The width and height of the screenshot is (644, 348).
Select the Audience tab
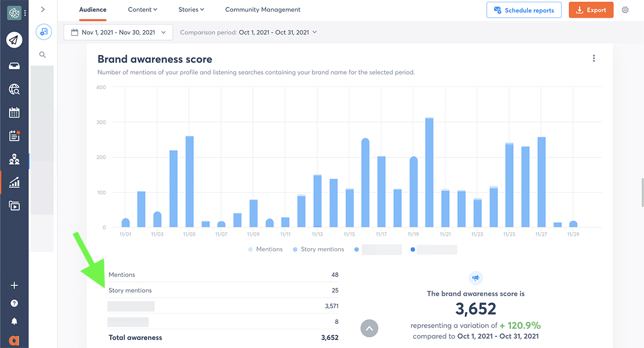(x=92, y=10)
